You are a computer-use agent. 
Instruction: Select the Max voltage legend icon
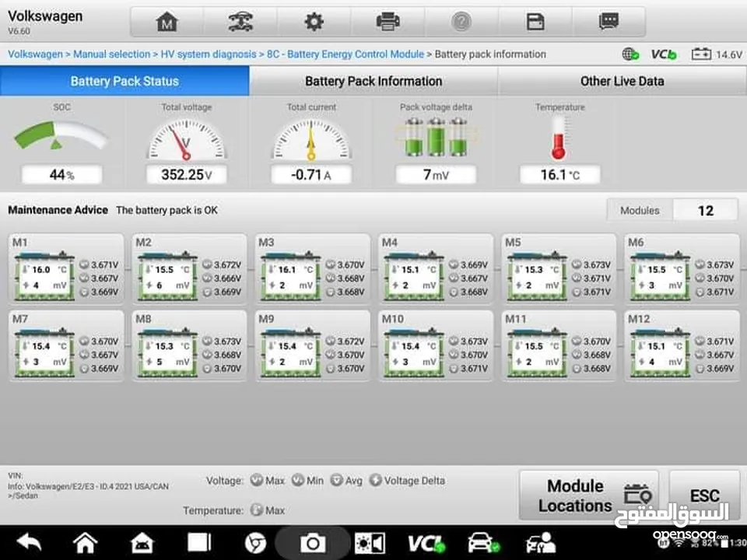click(x=256, y=480)
